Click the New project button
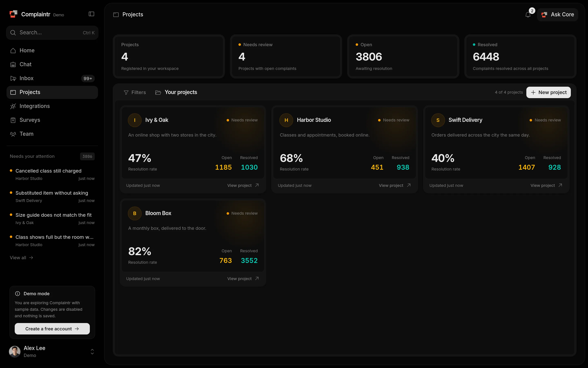The height and width of the screenshot is (368, 588). 548,92
